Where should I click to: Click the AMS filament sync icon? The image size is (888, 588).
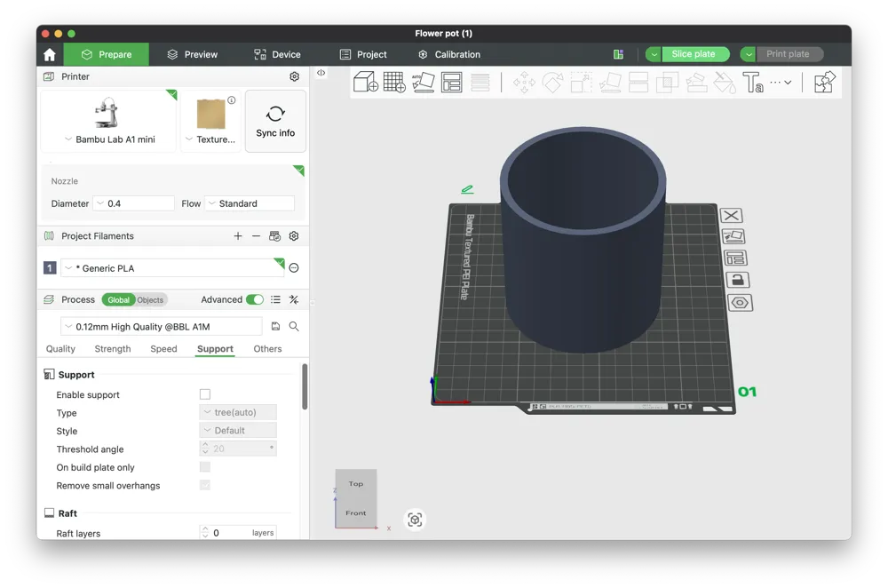274,236
